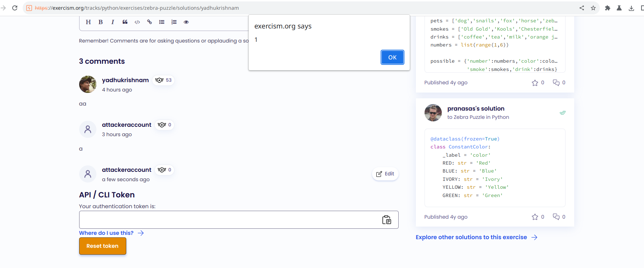
Task: Click the Heading formatting icon
Action: pos(88,22)
